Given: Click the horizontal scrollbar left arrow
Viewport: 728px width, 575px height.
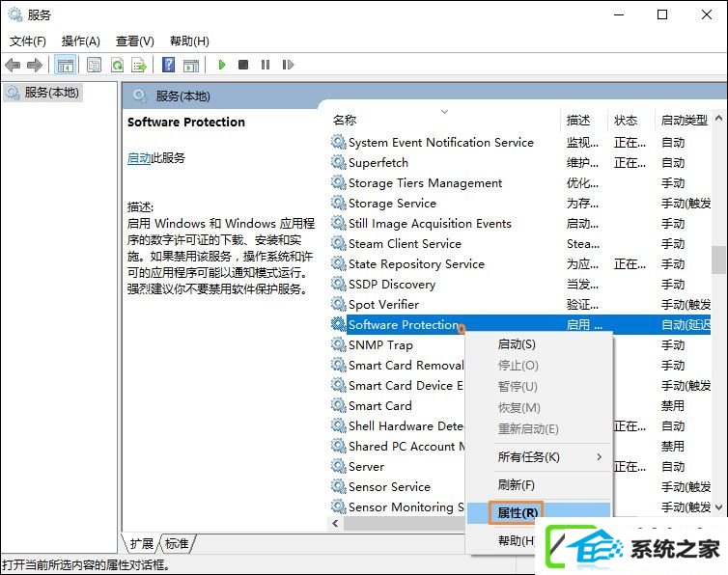Looking at the screenshot, I should click(x=336, y=523).
